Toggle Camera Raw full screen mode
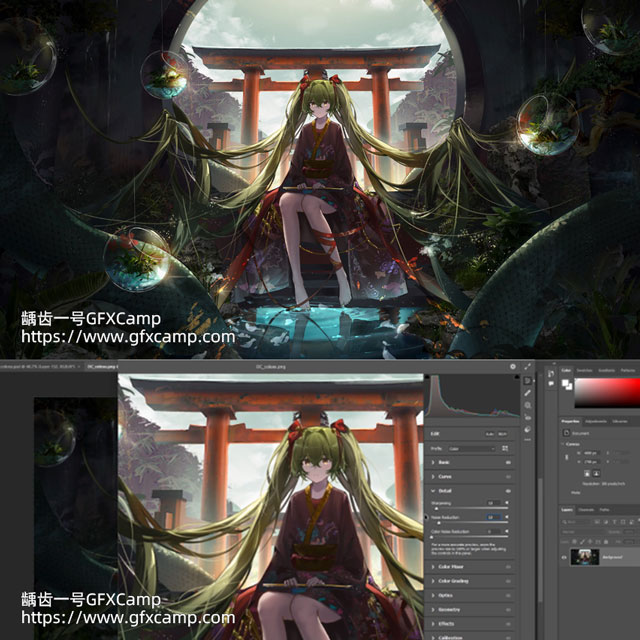Screen dimensions: 640x640 tap(527, 367)
